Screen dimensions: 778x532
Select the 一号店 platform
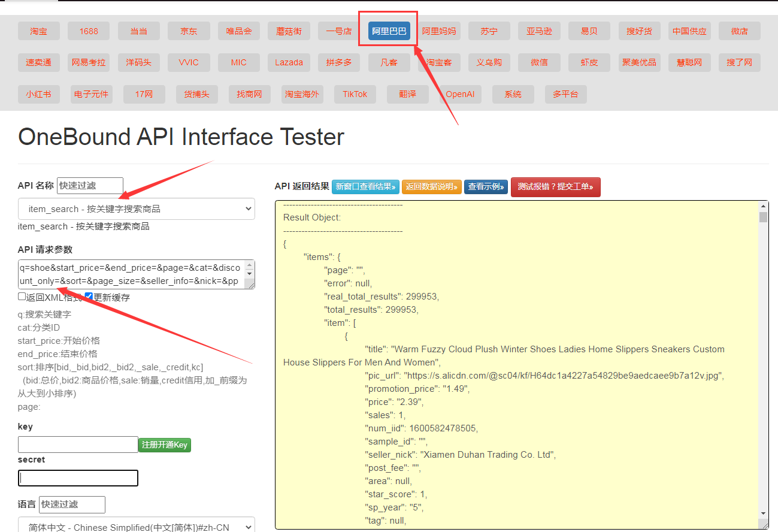click(339, 31)
